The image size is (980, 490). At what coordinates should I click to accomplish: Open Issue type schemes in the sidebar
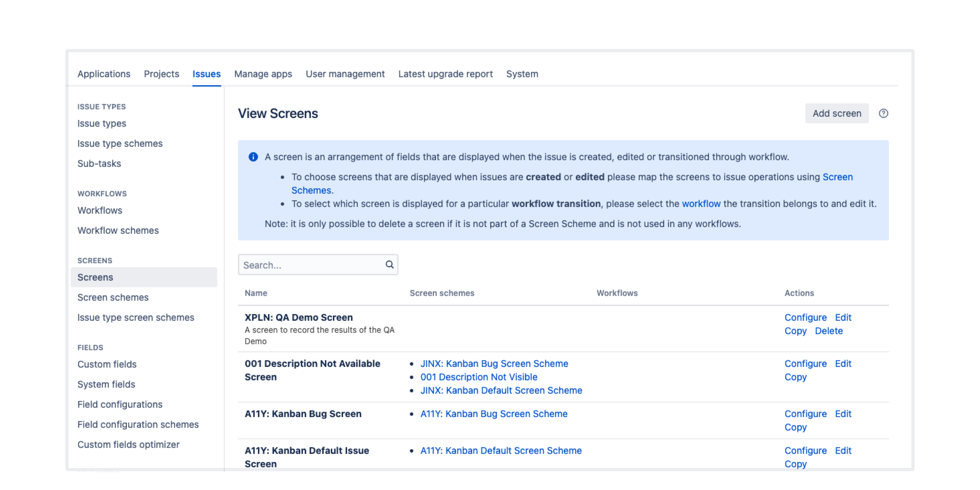(120, 143)
